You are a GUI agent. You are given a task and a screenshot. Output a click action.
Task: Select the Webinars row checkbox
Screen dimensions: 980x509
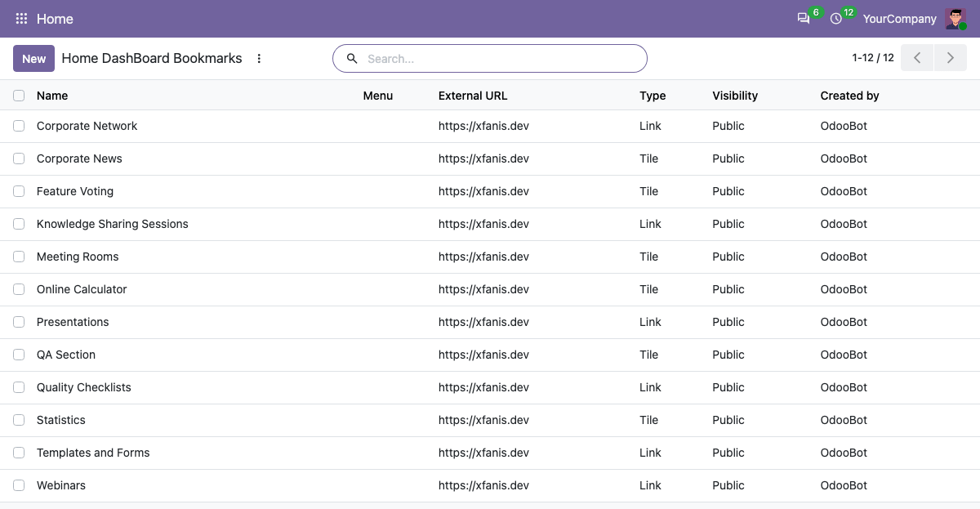point(19,485)
